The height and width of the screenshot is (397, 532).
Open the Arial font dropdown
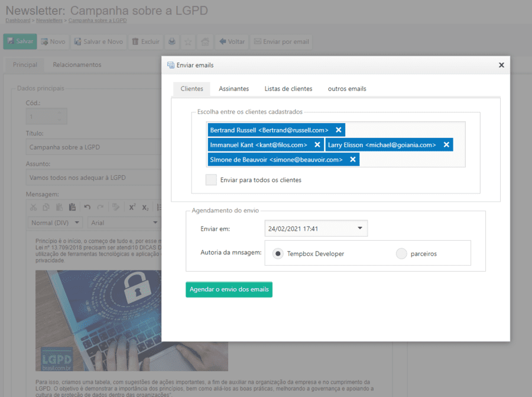(124, 223)
